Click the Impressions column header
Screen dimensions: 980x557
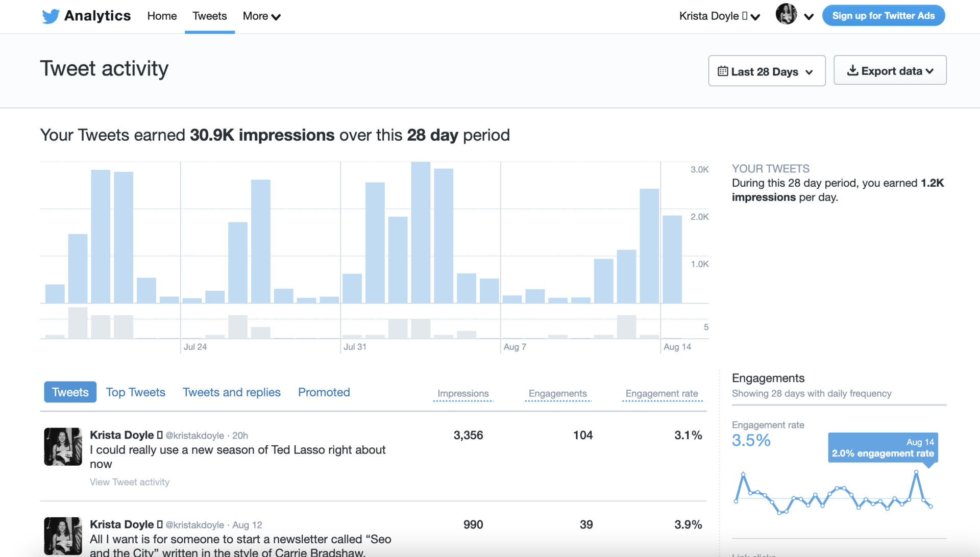[463, 393]
